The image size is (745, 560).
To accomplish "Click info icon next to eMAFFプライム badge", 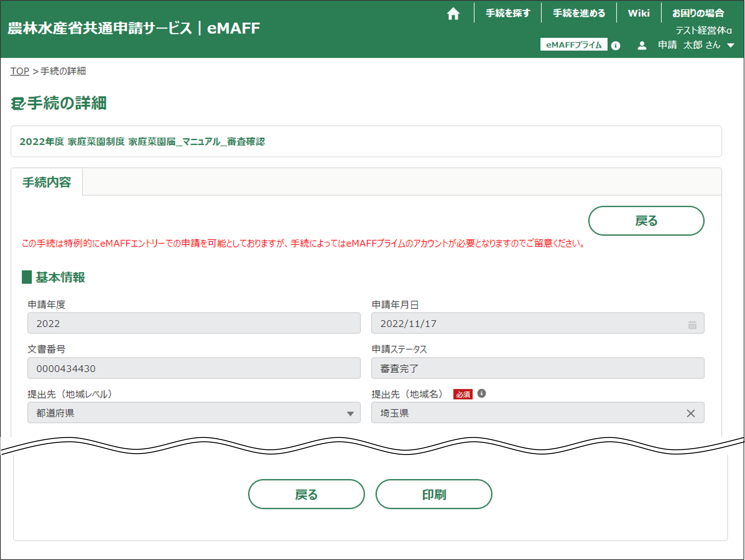I will pos(615,45).
